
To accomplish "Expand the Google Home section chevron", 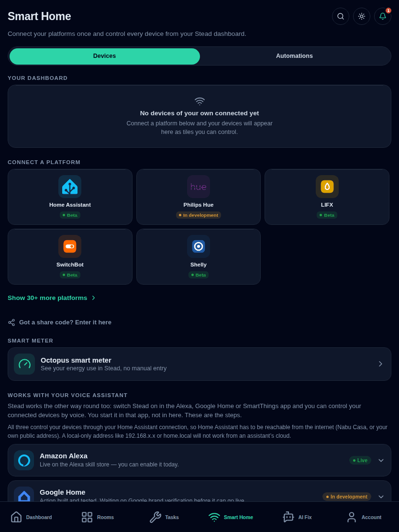I will click(x=381, y=497).
